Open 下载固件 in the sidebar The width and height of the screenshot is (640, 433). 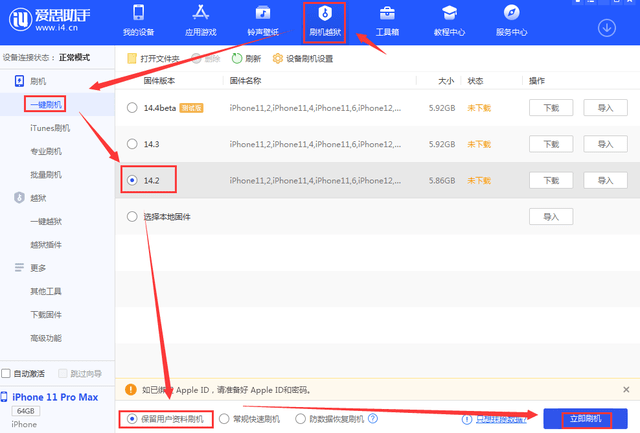[x=46, y=314]
